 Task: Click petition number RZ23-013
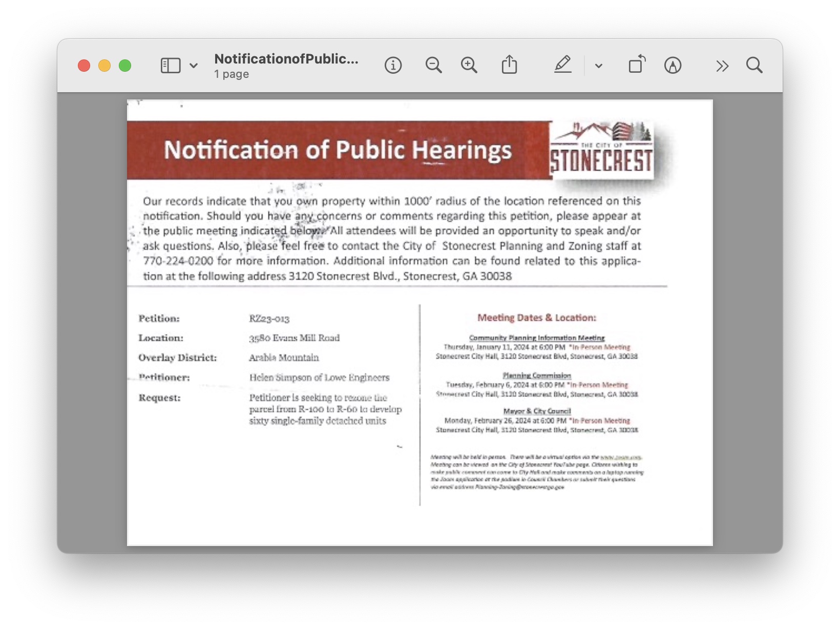pos(269,319)
